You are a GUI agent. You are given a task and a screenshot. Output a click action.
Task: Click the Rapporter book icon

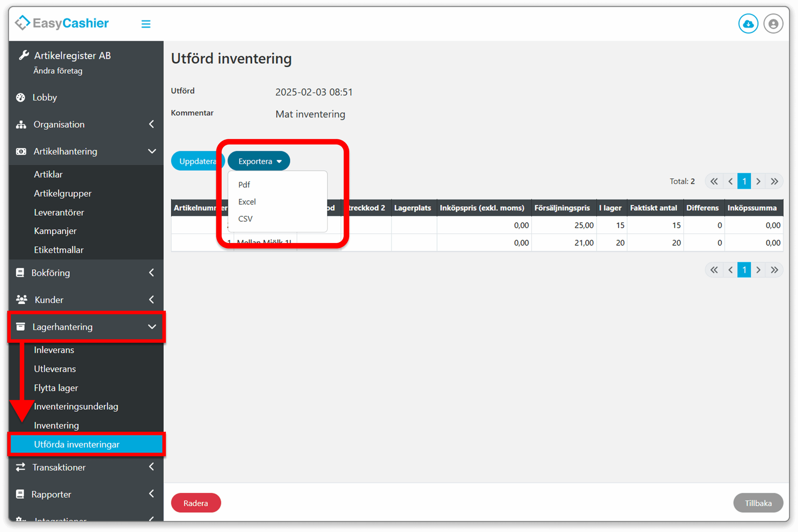pyautogui.click(x=20, y=494)
